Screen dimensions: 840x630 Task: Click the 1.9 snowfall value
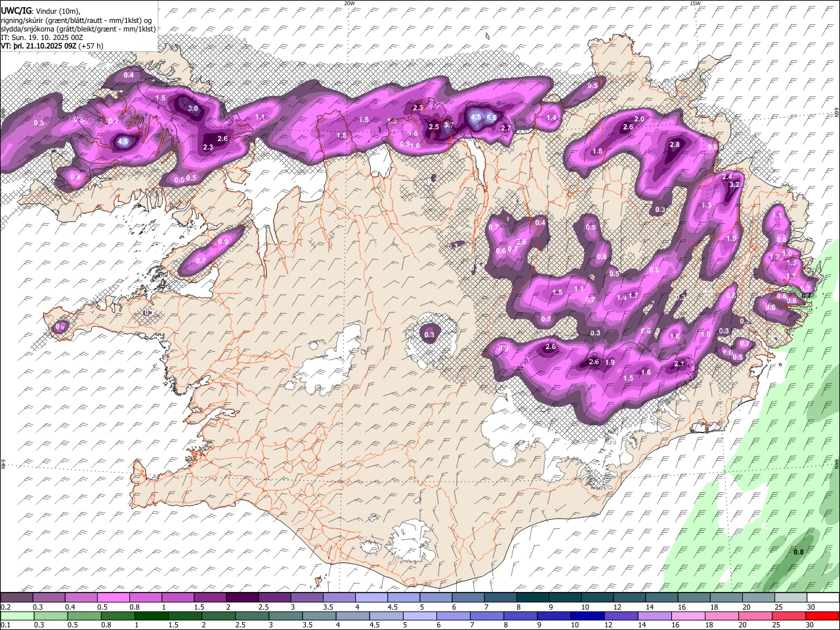click(610, 362)
